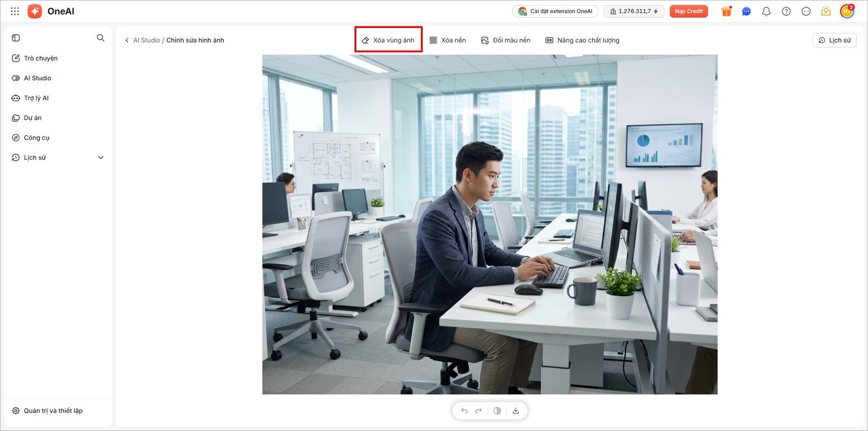Undo the last image edit
This screenshot has height=431, width=868.
point(464,411)
